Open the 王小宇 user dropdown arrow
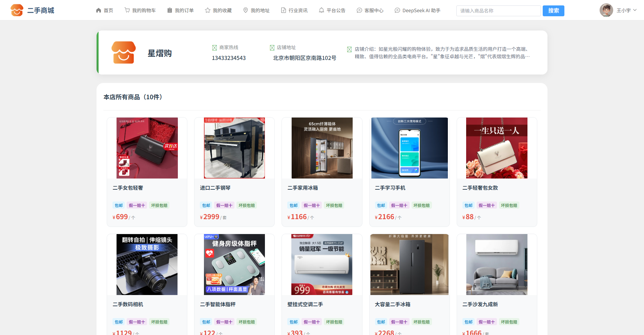This screenshot has width=644, height=335. [635, 10]
